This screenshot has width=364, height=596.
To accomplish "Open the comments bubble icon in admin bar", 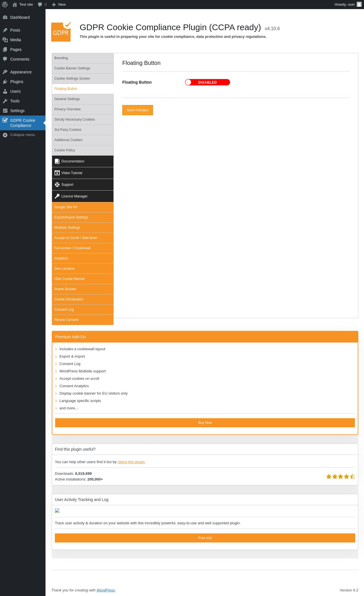I will (40, 5).
